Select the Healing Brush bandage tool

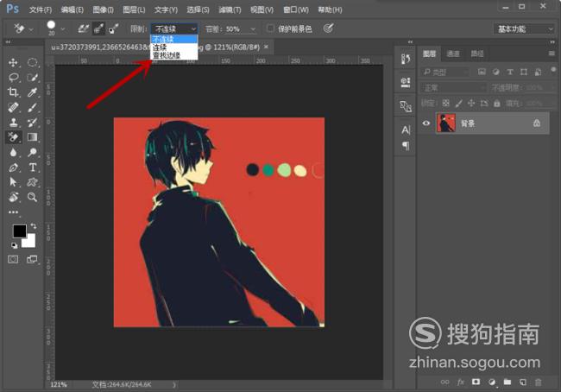click(13, 107)
